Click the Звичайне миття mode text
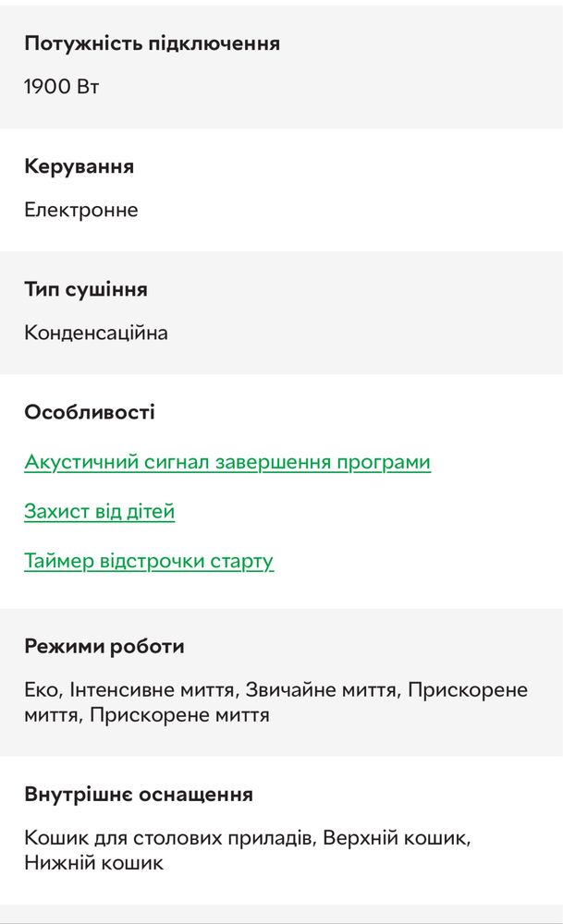The height and width of the screenshot is (924, 563). tap(321, 689)
